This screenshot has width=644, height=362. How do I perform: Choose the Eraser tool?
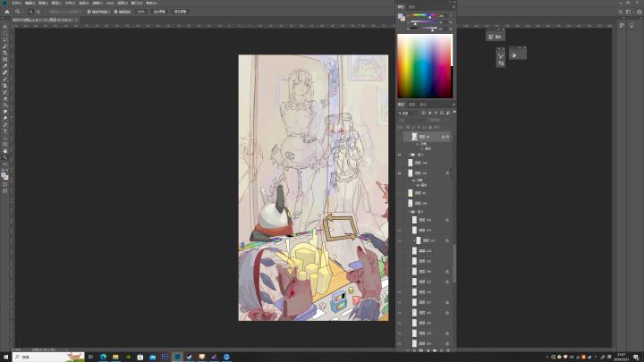[4, 98]
